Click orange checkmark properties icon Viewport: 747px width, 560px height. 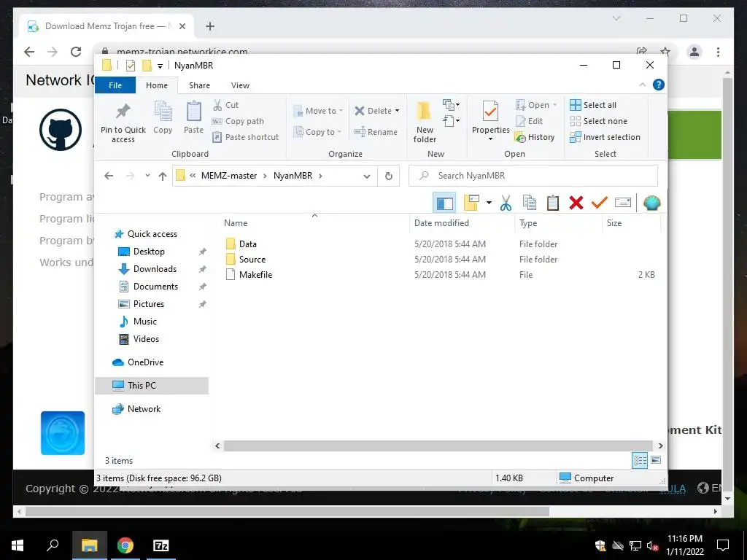click(x=600, y=203)
